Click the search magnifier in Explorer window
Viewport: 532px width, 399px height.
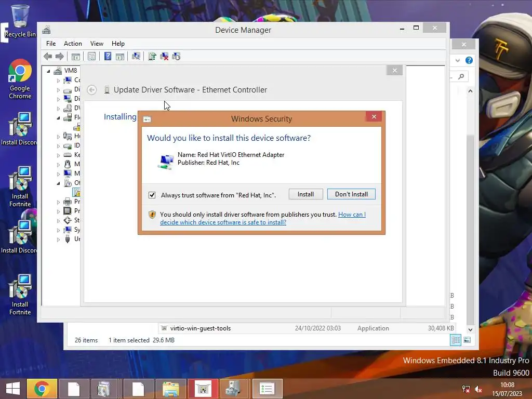click(461, 76)
